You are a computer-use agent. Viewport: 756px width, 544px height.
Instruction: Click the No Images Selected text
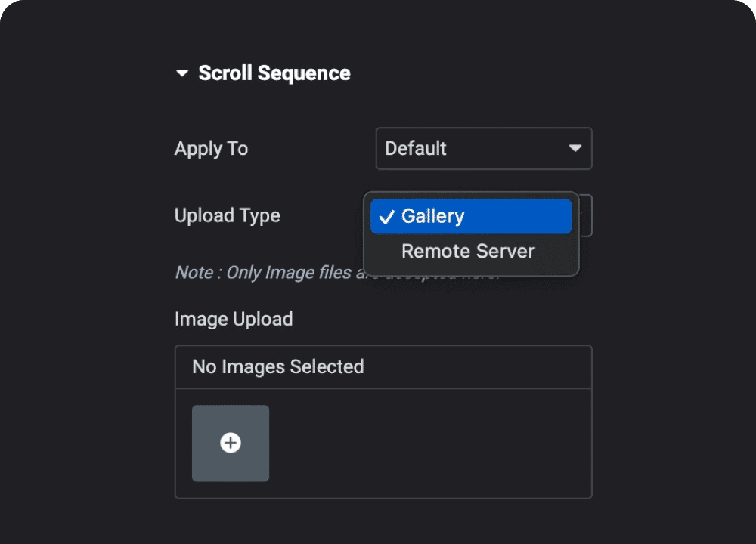(x=277, y=367)
